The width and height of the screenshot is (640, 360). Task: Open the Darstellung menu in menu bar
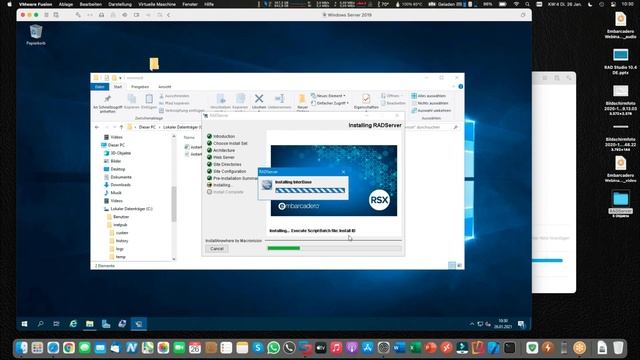[120, 4]
